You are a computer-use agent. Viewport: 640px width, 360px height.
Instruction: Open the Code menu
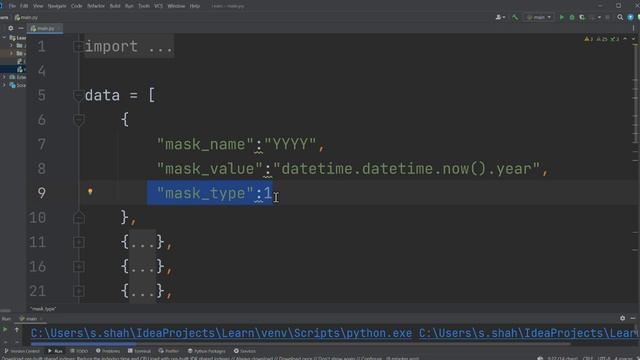[77, 6]
